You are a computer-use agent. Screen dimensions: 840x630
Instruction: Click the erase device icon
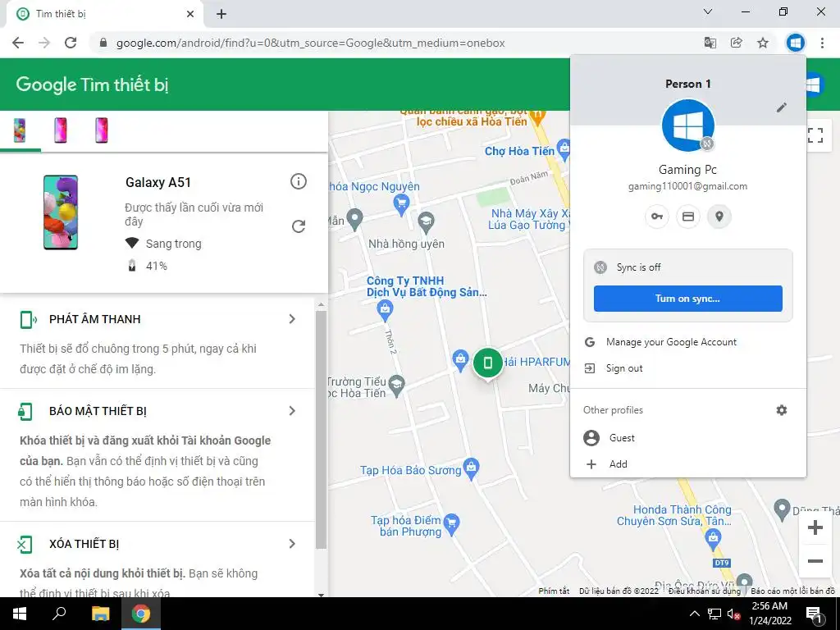tap(25, 545)
